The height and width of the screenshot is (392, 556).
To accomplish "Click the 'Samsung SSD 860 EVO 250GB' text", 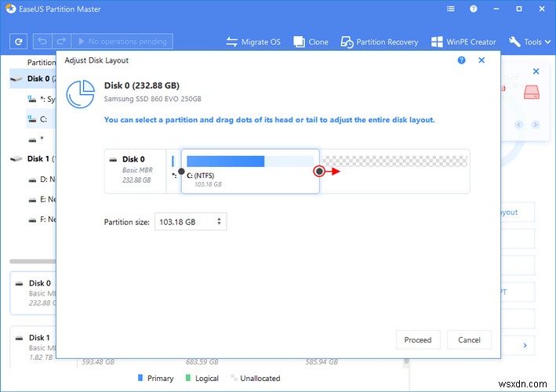I will 152,99.
